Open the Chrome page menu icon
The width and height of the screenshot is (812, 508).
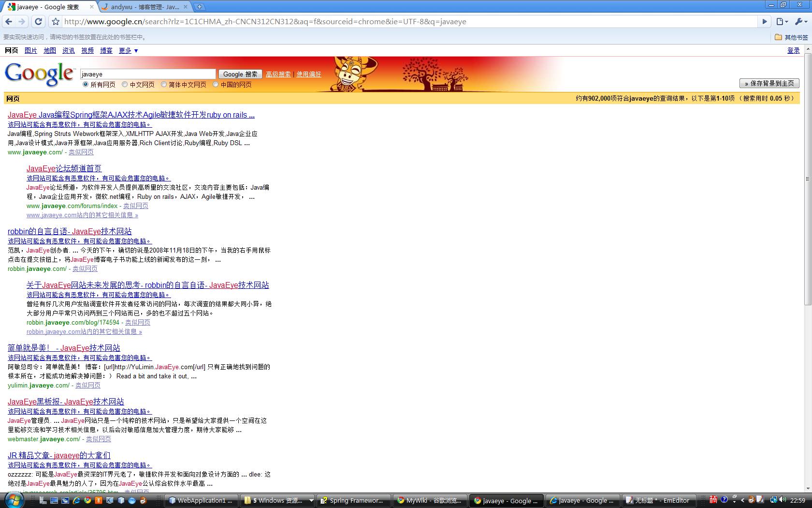782,21
